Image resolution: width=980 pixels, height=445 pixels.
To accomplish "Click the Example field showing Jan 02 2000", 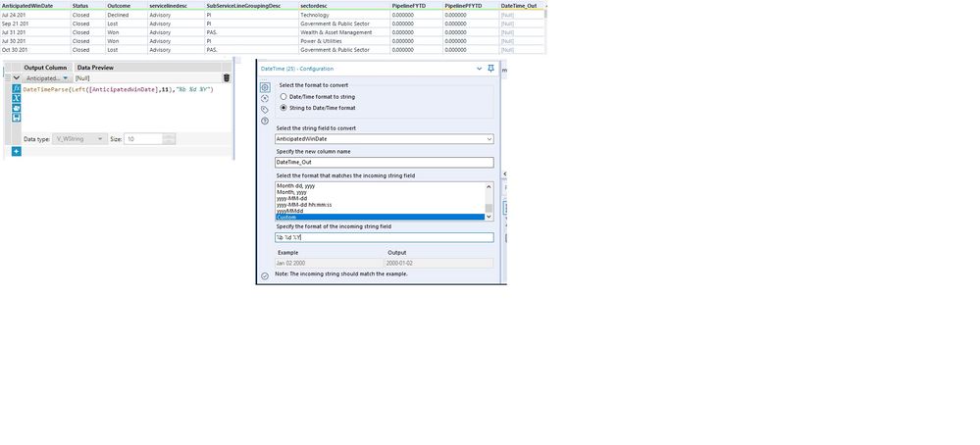I will click(329, 264).
